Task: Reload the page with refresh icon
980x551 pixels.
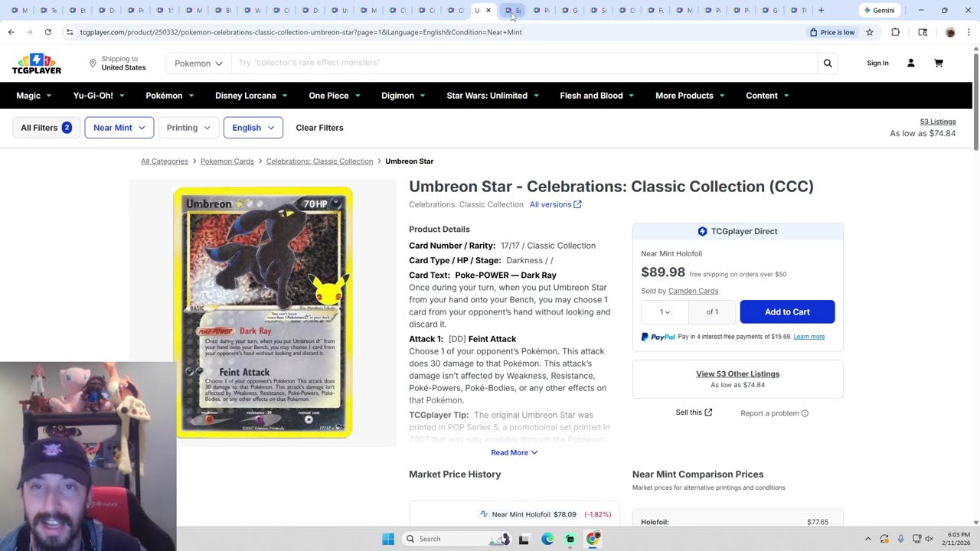Action: pos(47,32)
